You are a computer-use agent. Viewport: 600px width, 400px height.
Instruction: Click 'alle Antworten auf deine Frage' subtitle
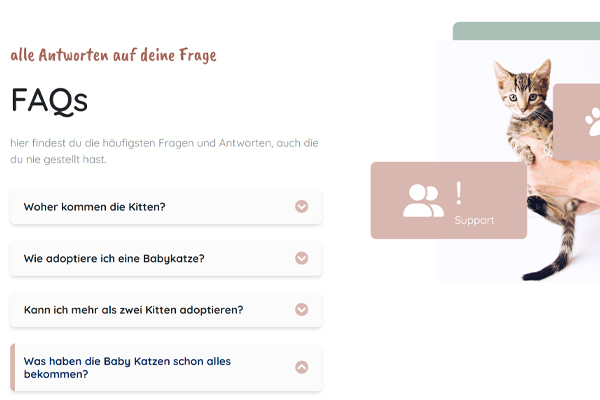[x=113, y=56]
